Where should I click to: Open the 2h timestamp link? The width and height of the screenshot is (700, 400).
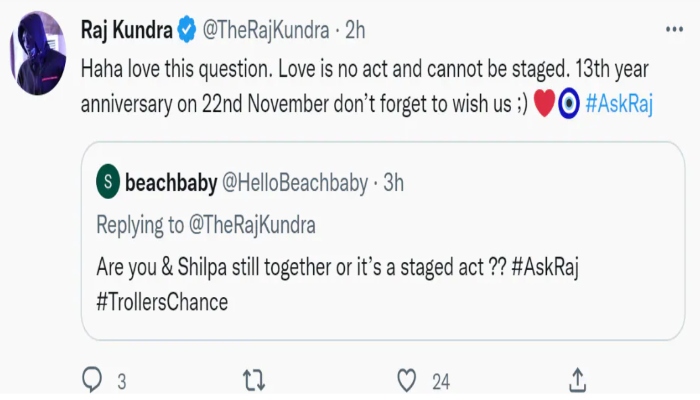[355, 30]
